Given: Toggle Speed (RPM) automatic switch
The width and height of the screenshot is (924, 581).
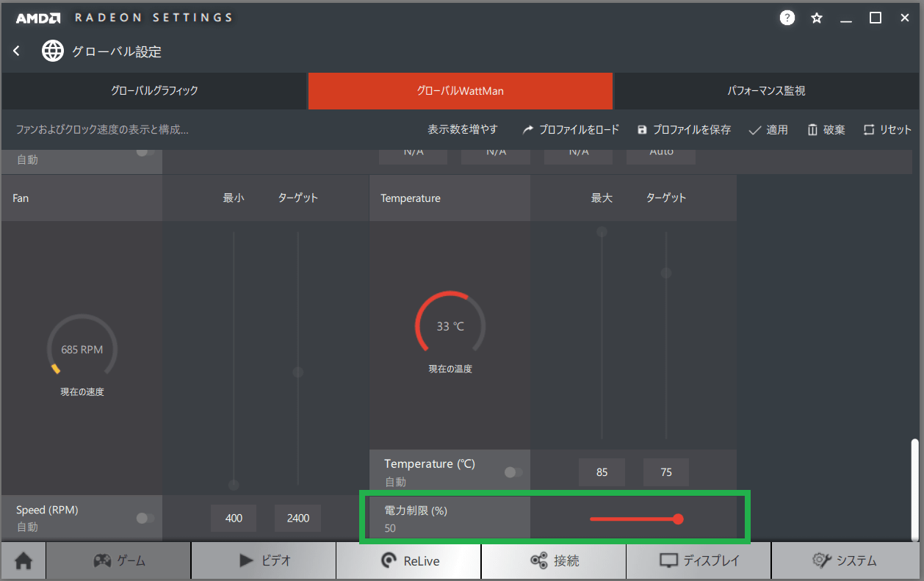Looking at the screenshot, I should pos(145,519).
